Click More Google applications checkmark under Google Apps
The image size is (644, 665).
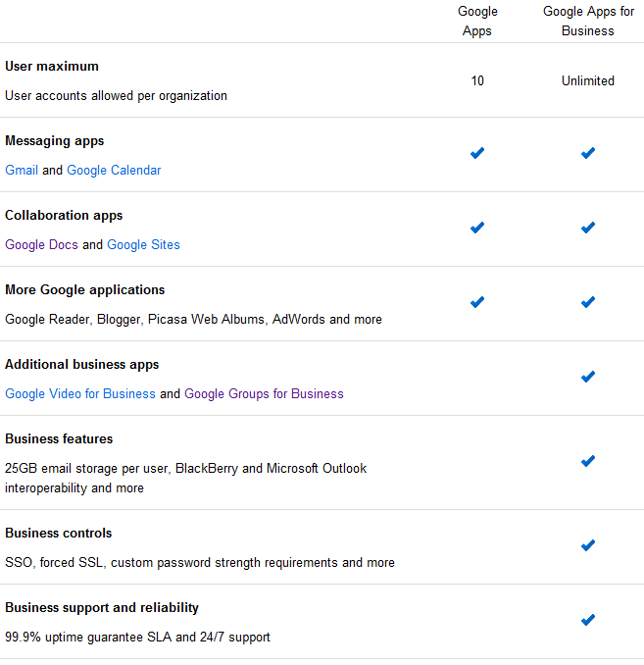[477, 302]
